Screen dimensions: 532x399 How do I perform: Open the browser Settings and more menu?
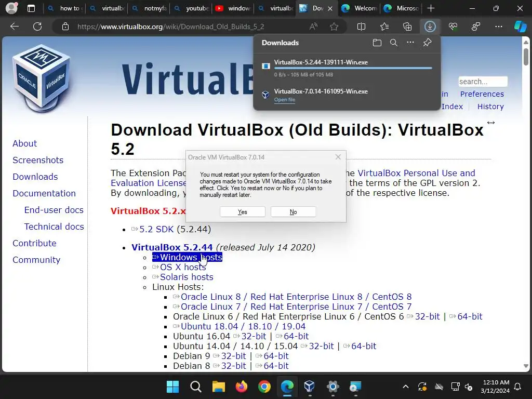click(x=498, y=26)
